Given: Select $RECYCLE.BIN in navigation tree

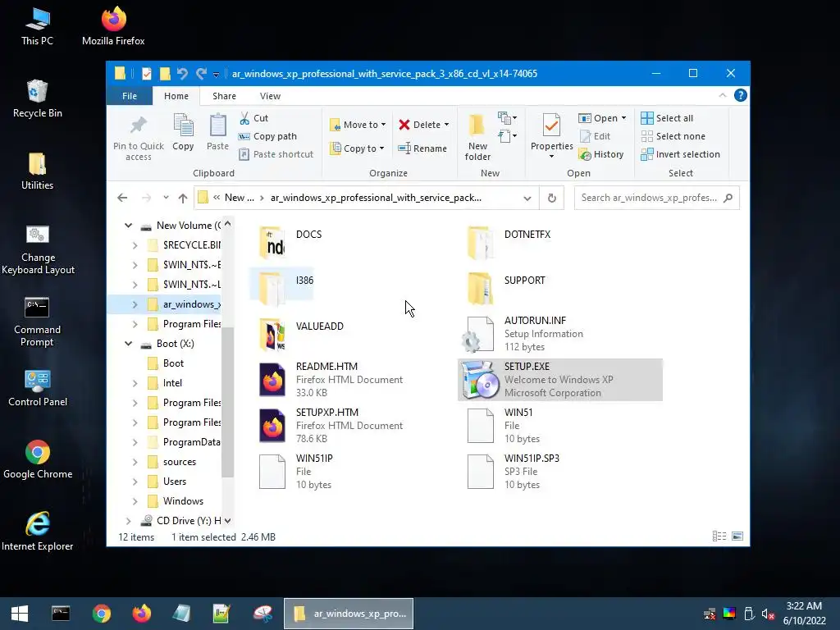Looking at the screenshot, I should coord(184,244).
